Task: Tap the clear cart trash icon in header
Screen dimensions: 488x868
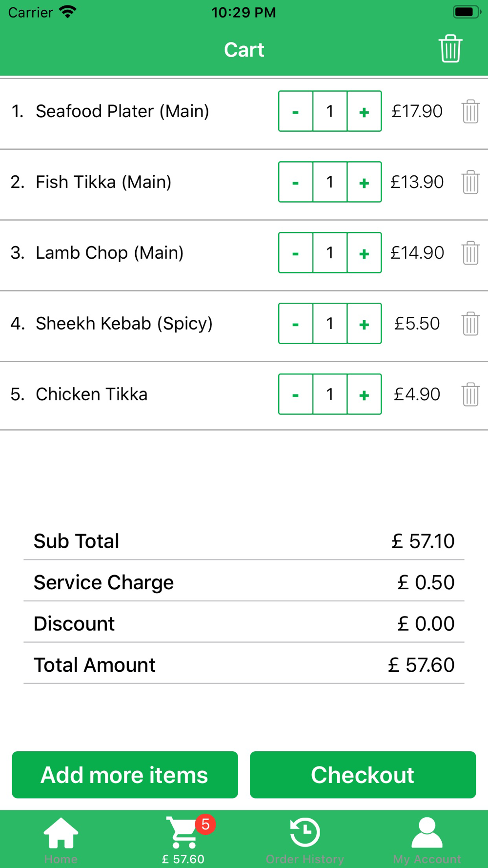Action: coord(450,49)
